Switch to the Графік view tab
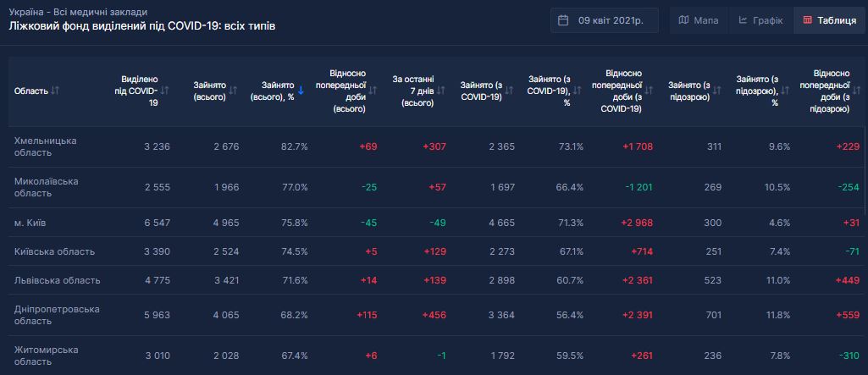Image resolution: width=868 pixels, height=375 pixels. [x=760, y=20]
